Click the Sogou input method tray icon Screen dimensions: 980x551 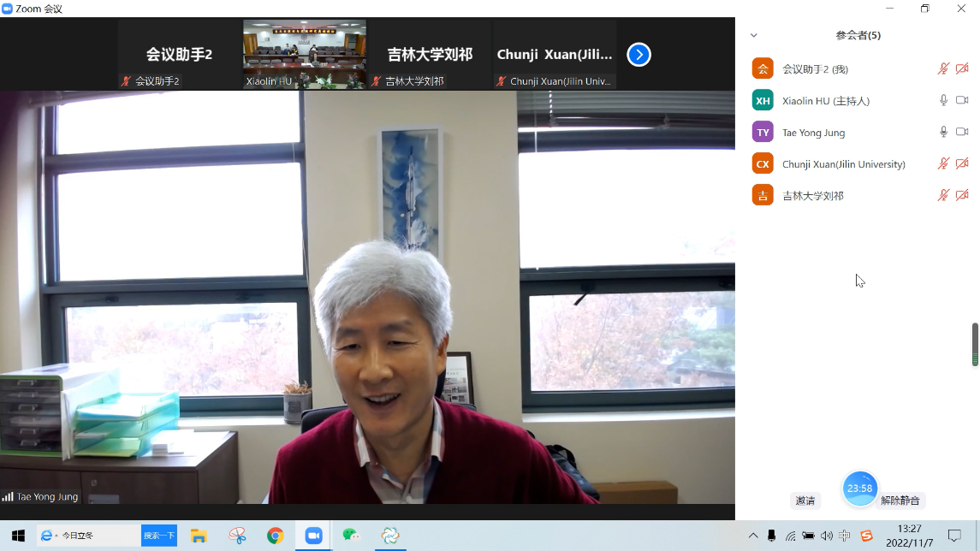coord(866,536)
